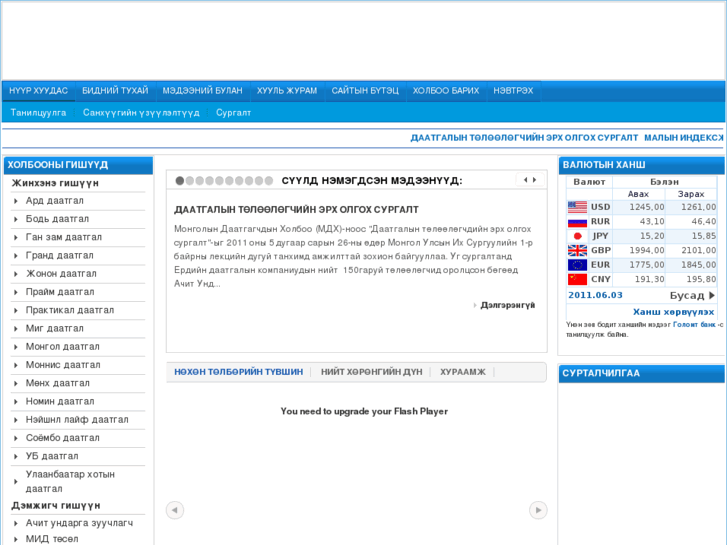727x545 pixels.
Task: Open Бодь даатгал member link
Action: point(57,219)
